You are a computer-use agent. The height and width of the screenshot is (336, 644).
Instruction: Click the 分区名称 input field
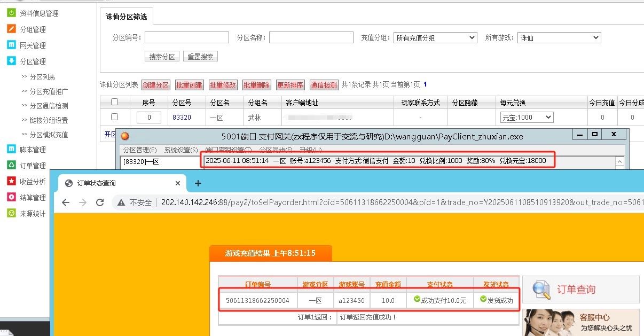pos(311,37)
